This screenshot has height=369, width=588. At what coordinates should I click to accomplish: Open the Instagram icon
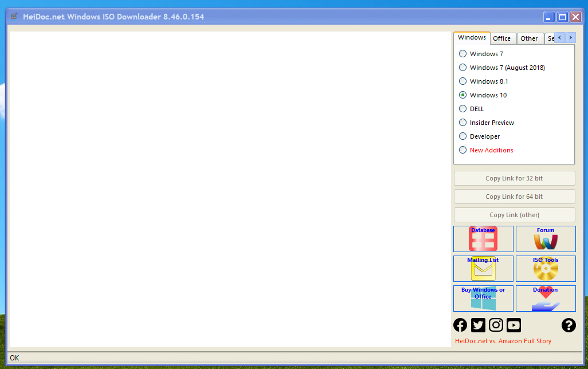[496, 325]
